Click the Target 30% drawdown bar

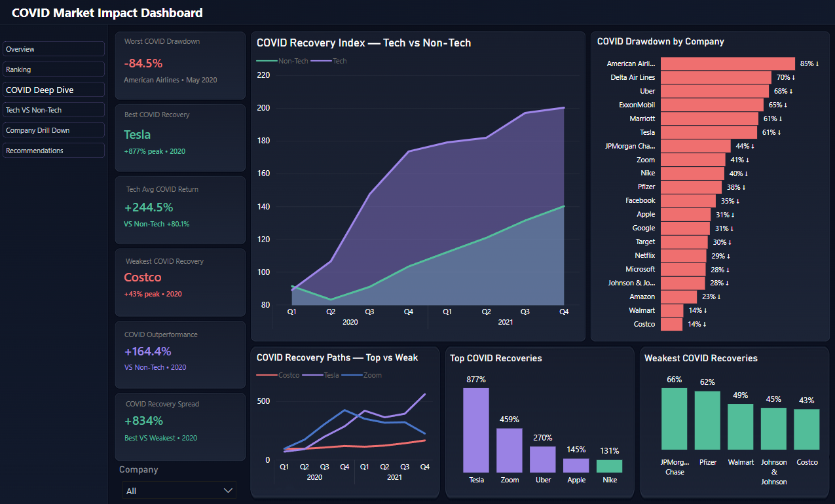click(x=684, y=242)
